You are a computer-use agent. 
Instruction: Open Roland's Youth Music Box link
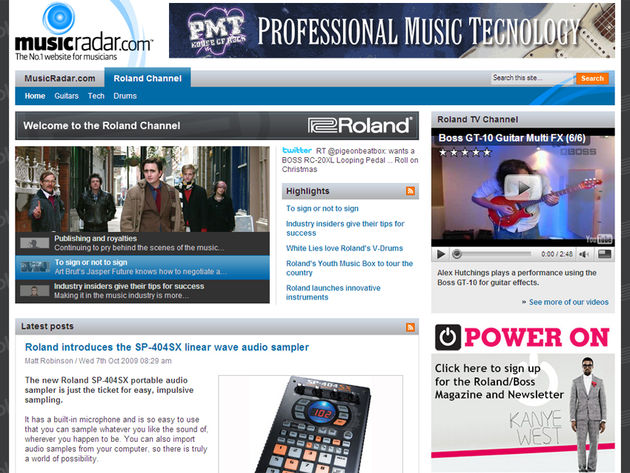(349, 268)
